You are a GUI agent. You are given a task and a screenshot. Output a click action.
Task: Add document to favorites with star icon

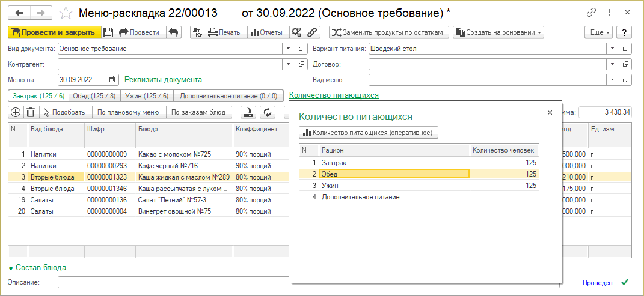point(66,13)
